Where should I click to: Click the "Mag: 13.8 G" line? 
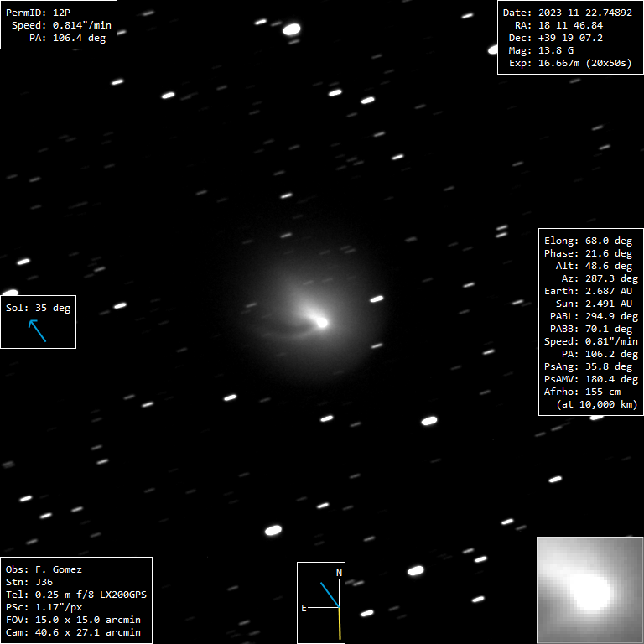click(x=541, y=50)
